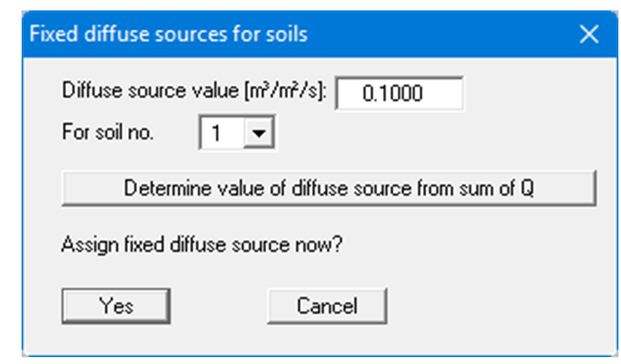Click Cancel to dismiss without assigning
The height and width of the screenshot is (364, 621).
[327, 305]
